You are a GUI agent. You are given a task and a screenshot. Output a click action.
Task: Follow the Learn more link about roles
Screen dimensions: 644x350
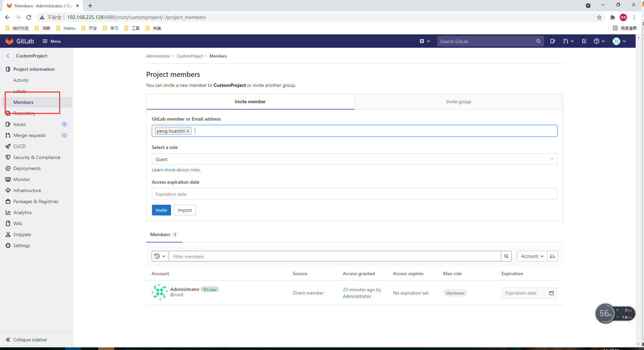coord(163,170)
